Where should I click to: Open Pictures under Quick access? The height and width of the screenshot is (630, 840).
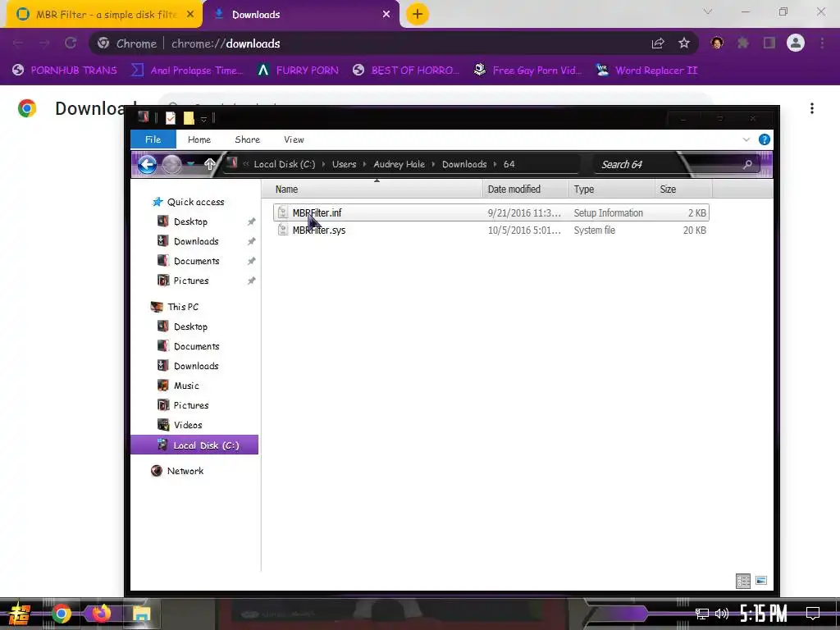point(190,281)
